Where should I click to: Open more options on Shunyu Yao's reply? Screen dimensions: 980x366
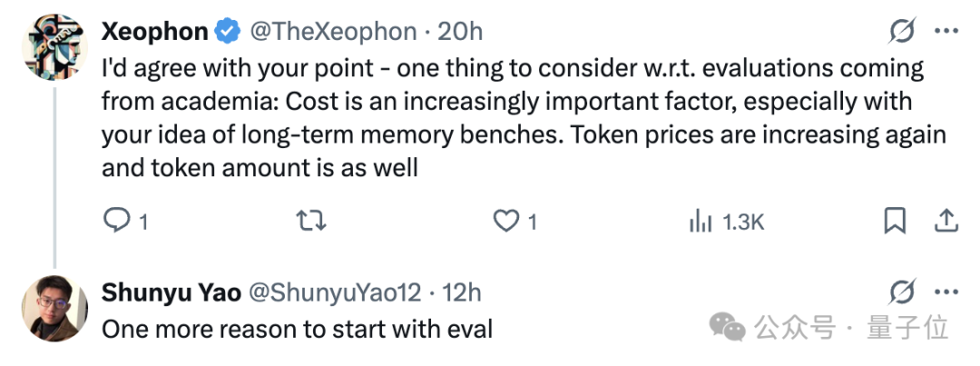pyautogui.click(x=946, y=292)
